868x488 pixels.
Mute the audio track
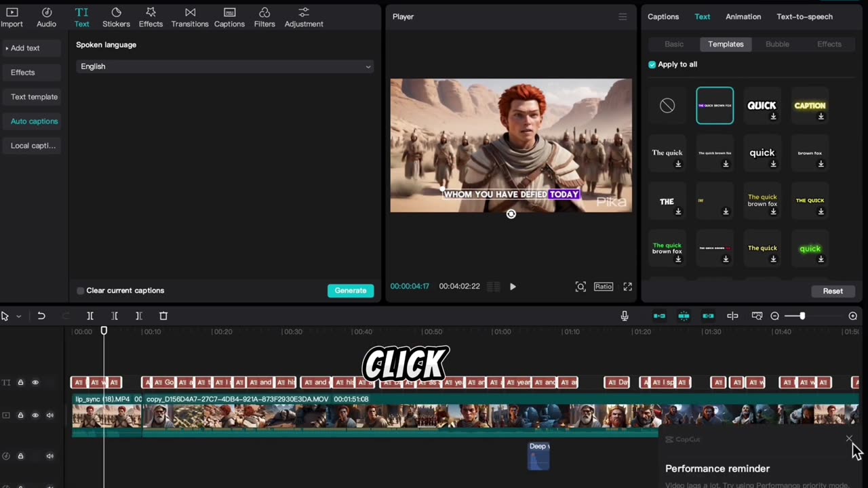[x=50, y=456]
